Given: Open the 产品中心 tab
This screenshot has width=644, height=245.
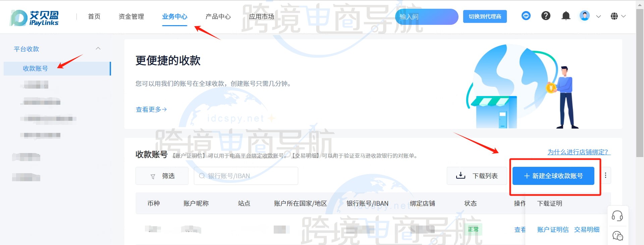Looking at the screenshot, I should 218,16.
